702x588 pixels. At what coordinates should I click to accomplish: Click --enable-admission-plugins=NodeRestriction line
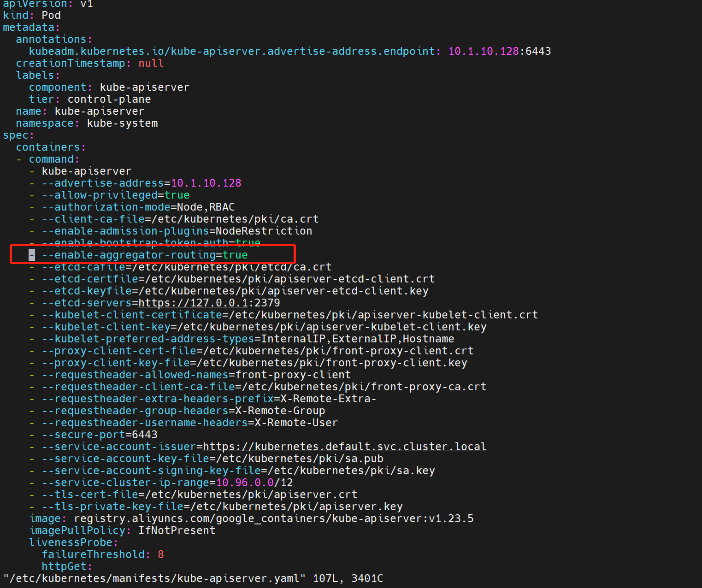tap(177, 231)
